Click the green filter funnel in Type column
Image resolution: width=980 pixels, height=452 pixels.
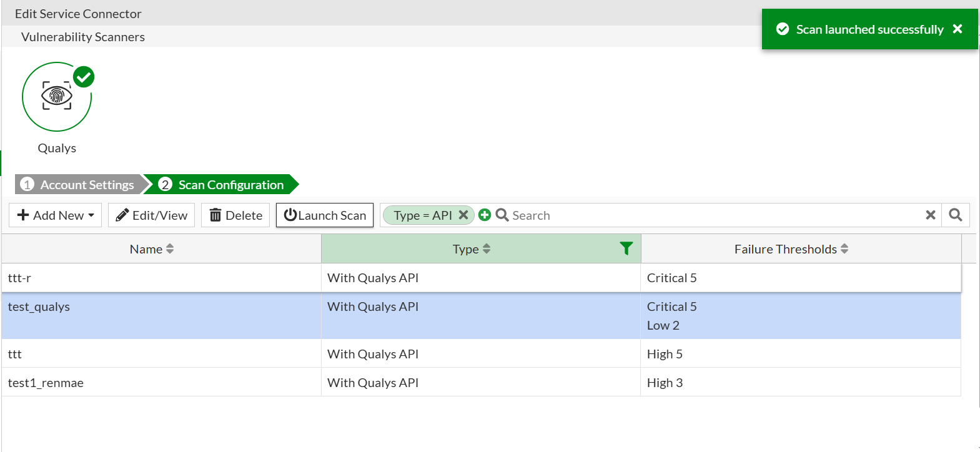point(626,248)
